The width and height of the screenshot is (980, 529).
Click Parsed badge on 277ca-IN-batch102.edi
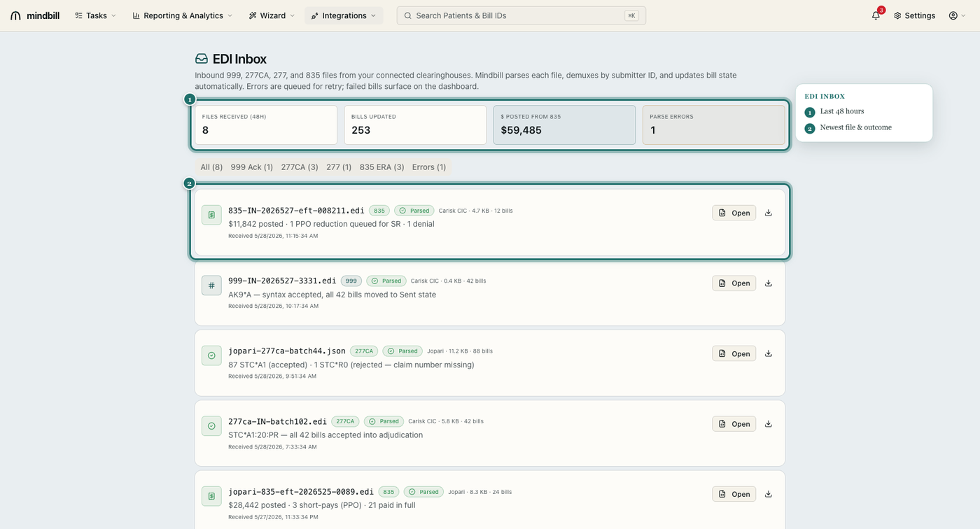pyautogui.click(x=384, y=421)
